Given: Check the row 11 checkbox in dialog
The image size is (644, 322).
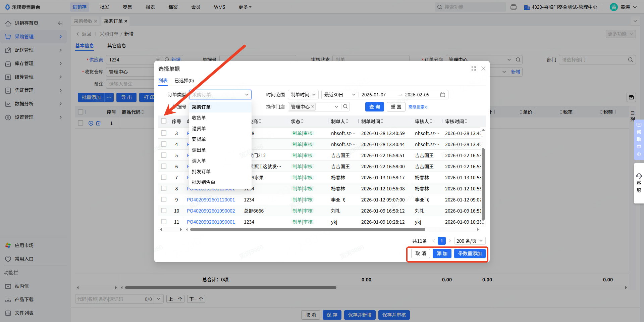Looking at the screenshot, I should click(x=164, y=222).
